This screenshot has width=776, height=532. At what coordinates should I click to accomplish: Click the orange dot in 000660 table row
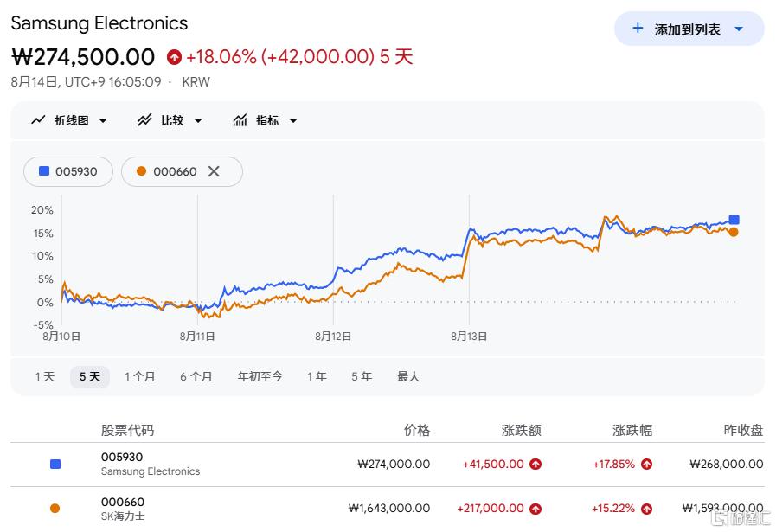(55, 509)
